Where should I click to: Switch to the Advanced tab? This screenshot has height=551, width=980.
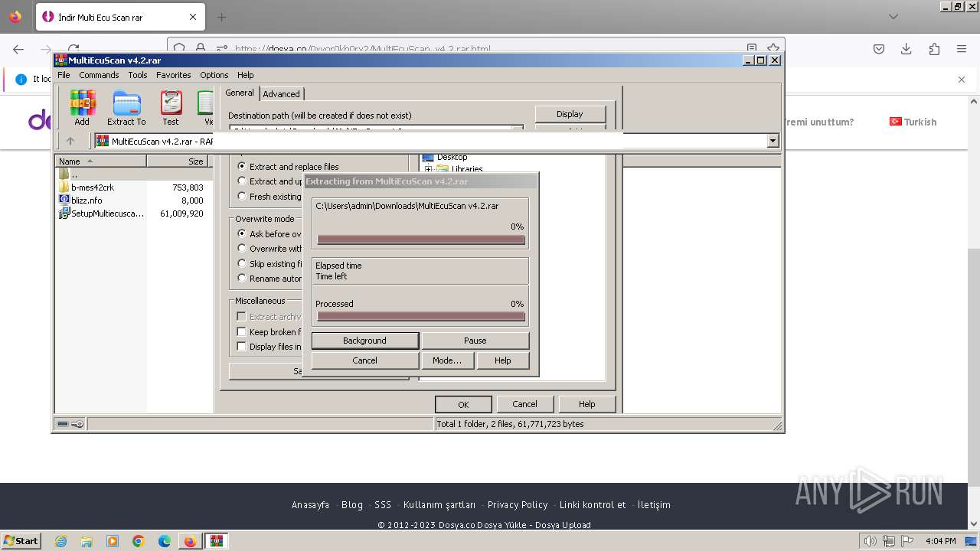[x=282, y=94]
